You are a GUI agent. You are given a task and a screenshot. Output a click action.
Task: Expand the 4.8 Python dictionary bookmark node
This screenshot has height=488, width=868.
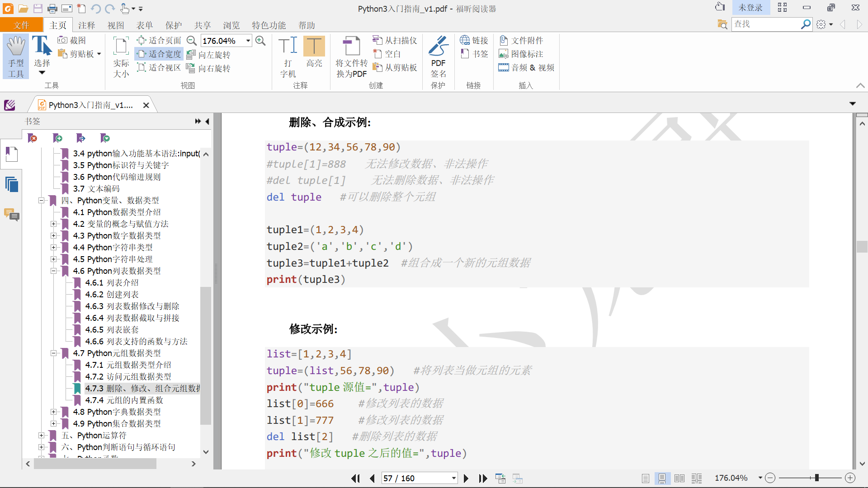click(54, 412)
